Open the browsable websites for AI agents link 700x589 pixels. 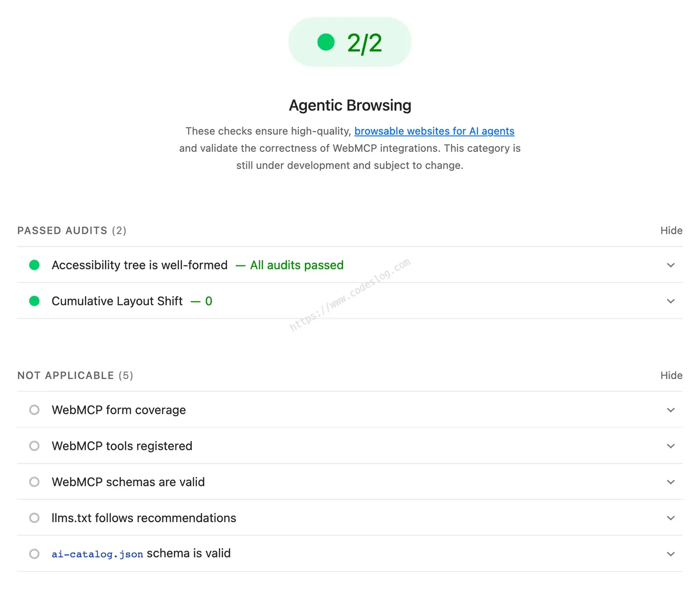click(x=434, y=131)
